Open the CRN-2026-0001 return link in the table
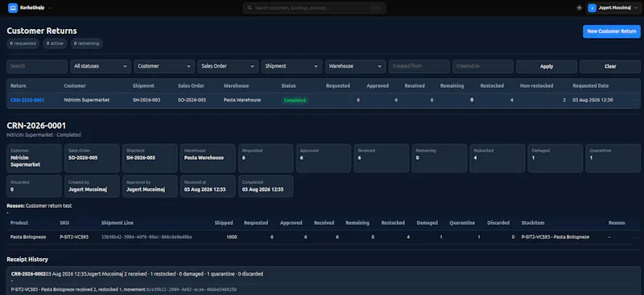The image size is (644, 295). (27, 100)
